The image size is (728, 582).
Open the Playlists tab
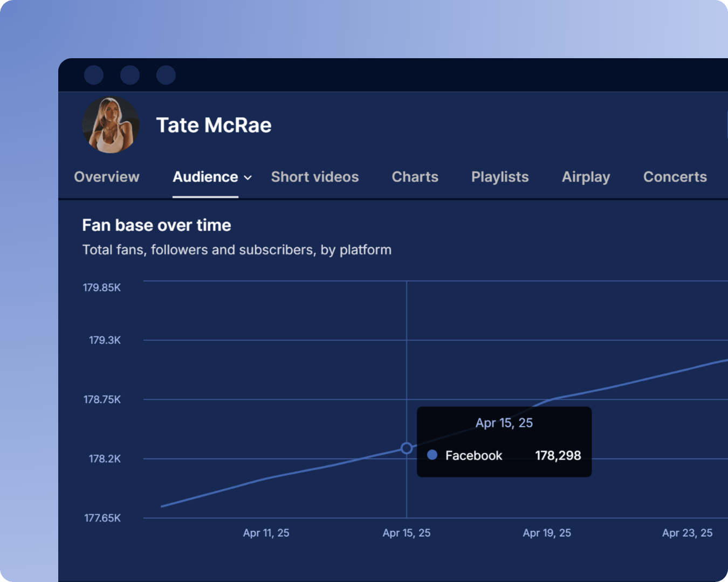pos(500,177)
